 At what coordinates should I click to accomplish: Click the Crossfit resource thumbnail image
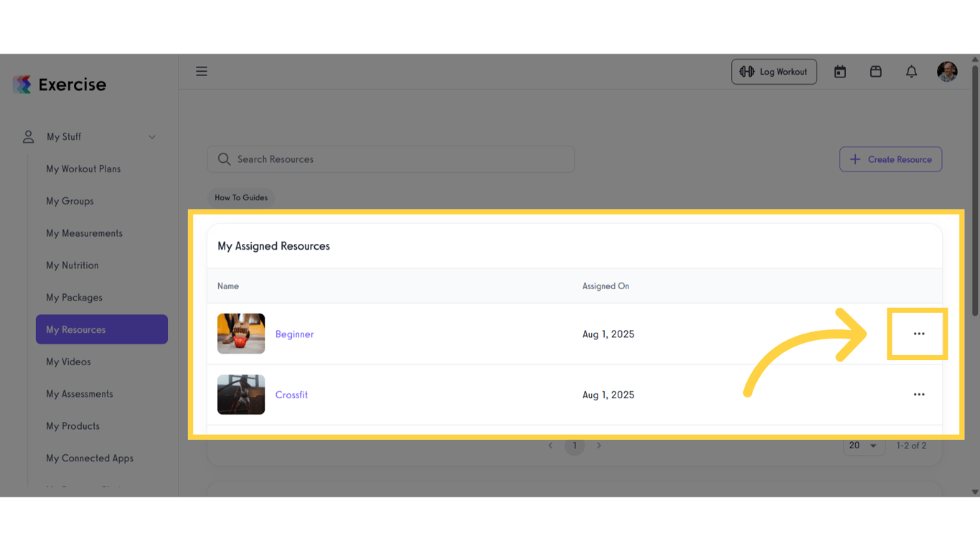tap(240, 394)
